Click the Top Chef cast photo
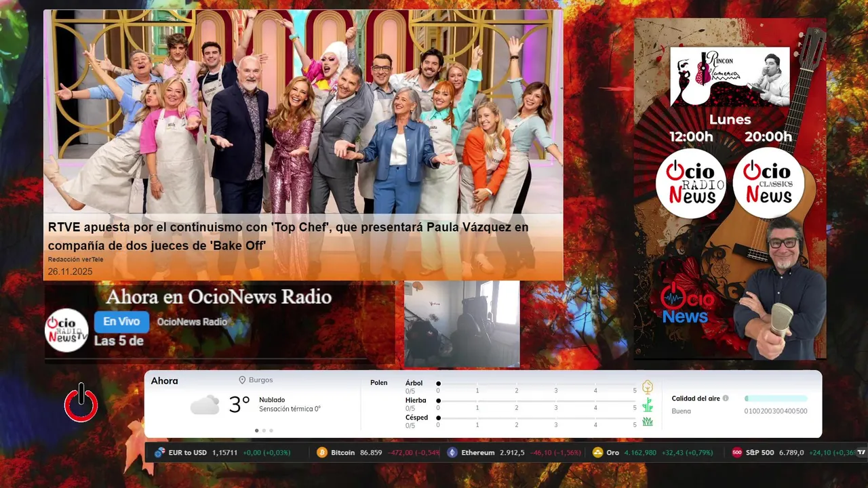 [303, 112]
